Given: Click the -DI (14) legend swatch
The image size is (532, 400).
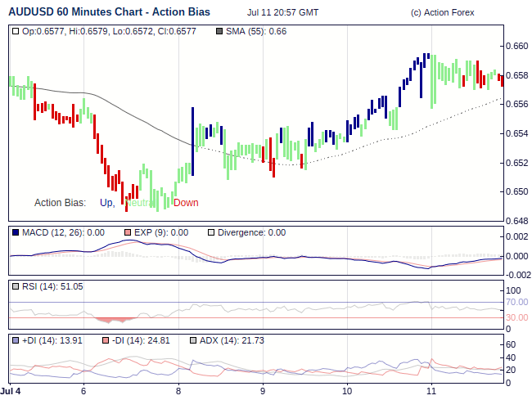Looking at the screenshot, I should point(106,339).
